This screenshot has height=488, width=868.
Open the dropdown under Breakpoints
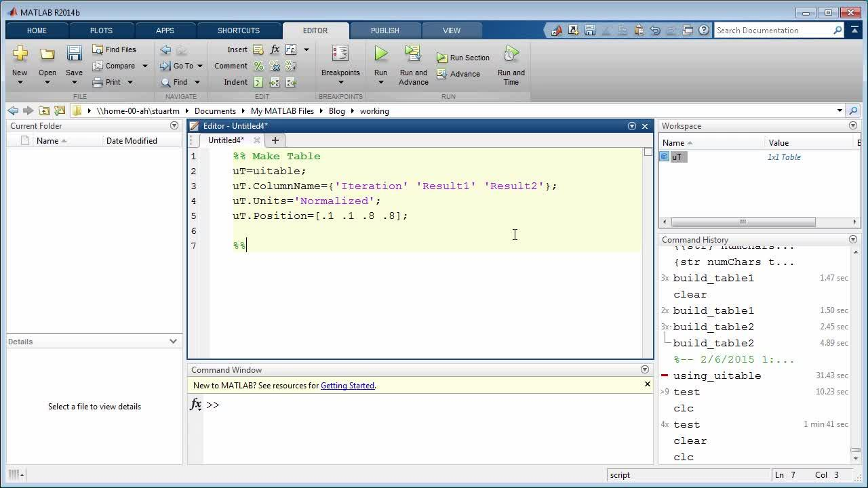[340, 83]
